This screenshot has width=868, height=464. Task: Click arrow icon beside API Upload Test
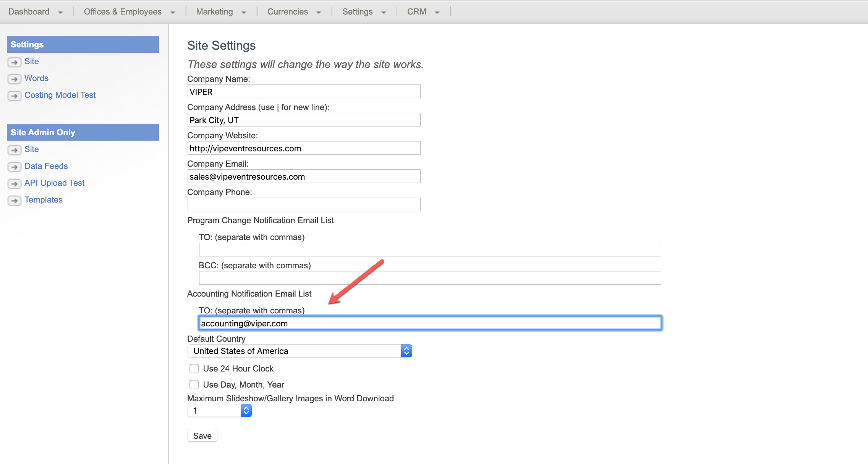tap(14, 183)
